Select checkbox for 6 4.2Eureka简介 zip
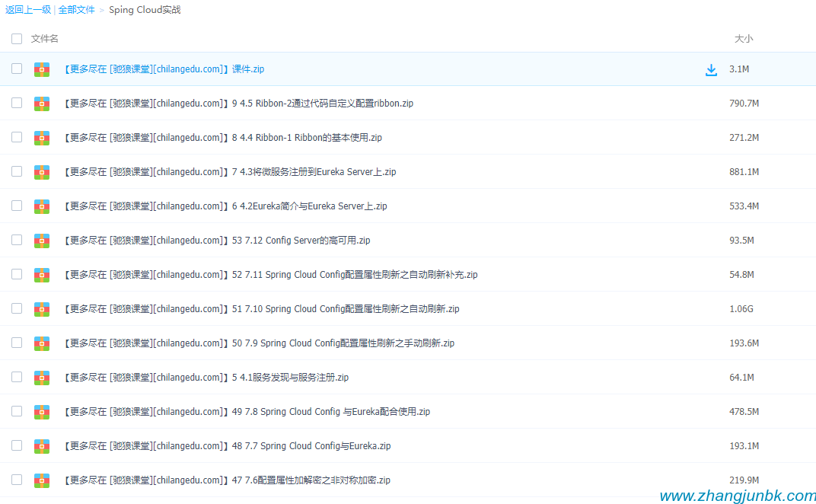 click(17, 206)
